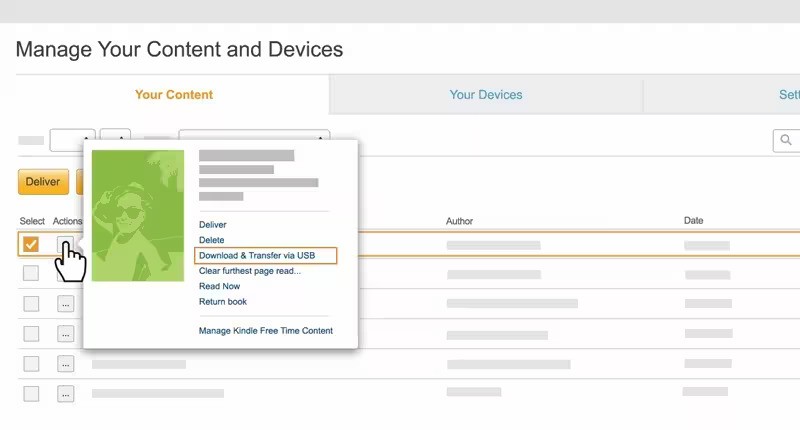
Task: Switch to the Your Content tab
Action: pos(173,95)
